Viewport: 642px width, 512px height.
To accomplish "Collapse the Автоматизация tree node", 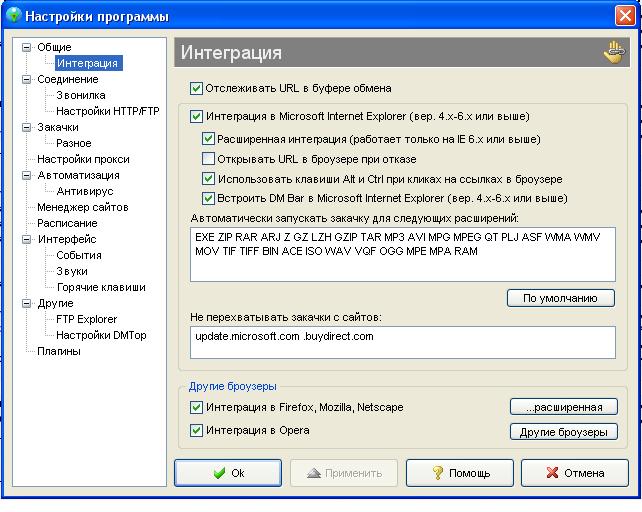I will [27, 175].
